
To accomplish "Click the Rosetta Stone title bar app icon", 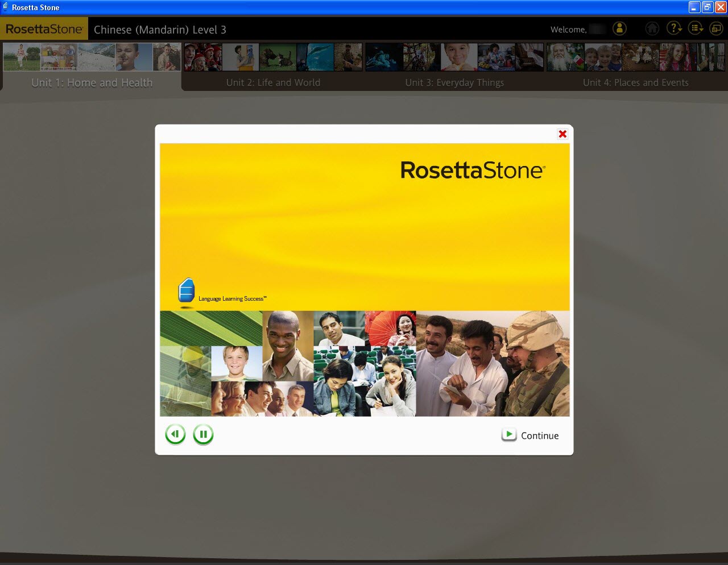I will click(6, 7).
